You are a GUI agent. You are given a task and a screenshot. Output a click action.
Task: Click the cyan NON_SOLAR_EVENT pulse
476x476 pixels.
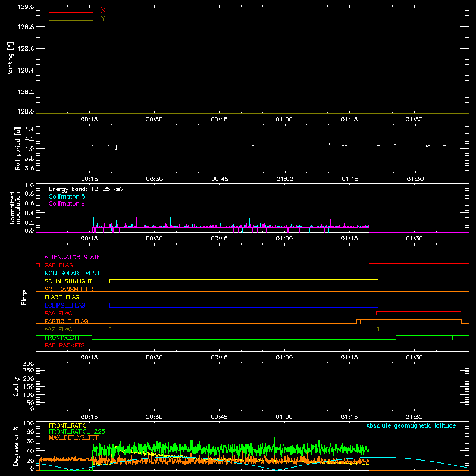click(x=367, y=273)
